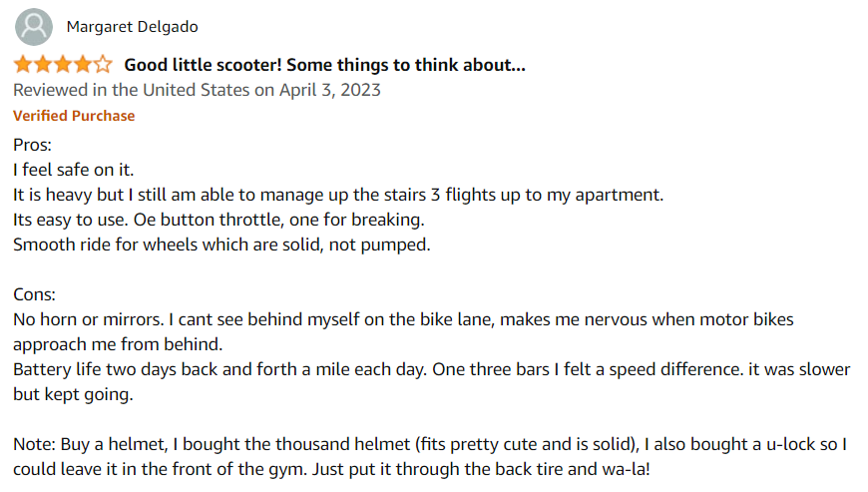Open the reviewer name Margaret Delgado
The width and height of the screenshot is (868, 492).
(x=133, y=27)
